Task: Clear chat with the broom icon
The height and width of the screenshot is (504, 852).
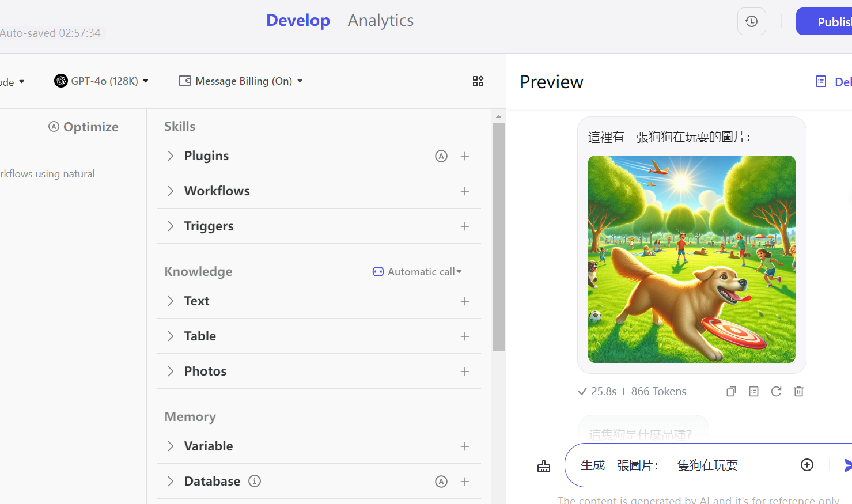Action: tap(544, 466)
